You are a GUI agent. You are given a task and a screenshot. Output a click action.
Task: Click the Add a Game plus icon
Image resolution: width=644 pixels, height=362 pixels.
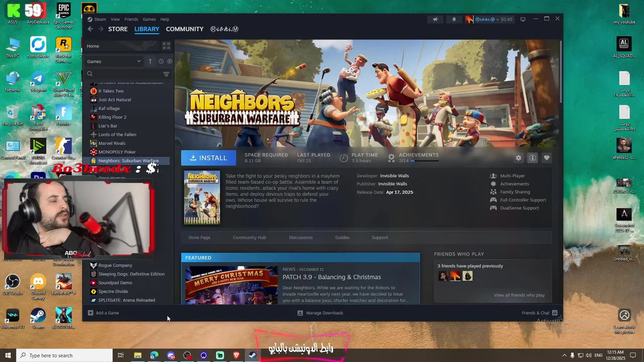(91, 313)
